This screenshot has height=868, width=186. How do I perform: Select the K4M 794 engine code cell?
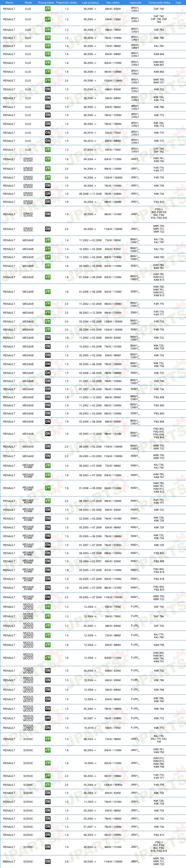(159, 645)
